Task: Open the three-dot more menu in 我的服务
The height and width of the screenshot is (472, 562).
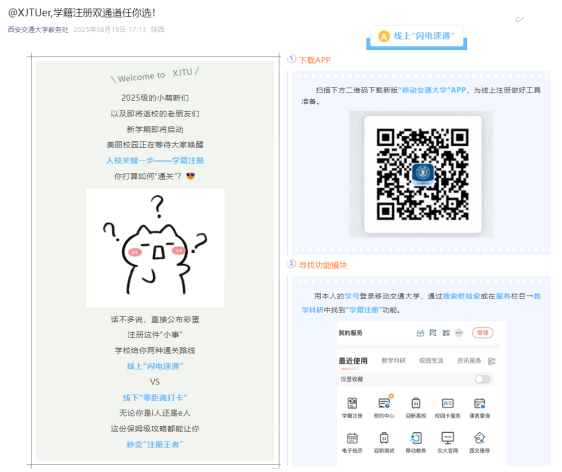Action: pos(459,333)
